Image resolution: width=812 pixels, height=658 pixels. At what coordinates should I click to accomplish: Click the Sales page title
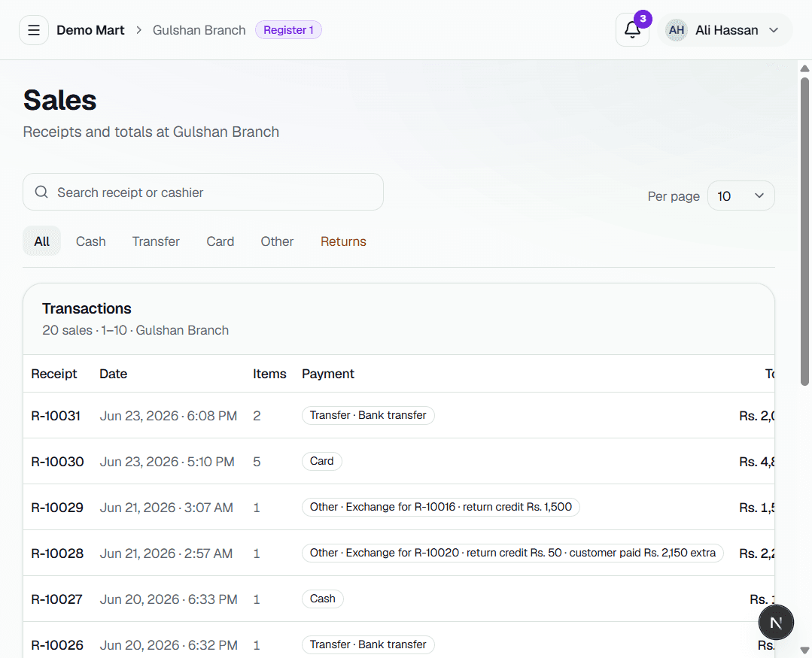point(60,100)
